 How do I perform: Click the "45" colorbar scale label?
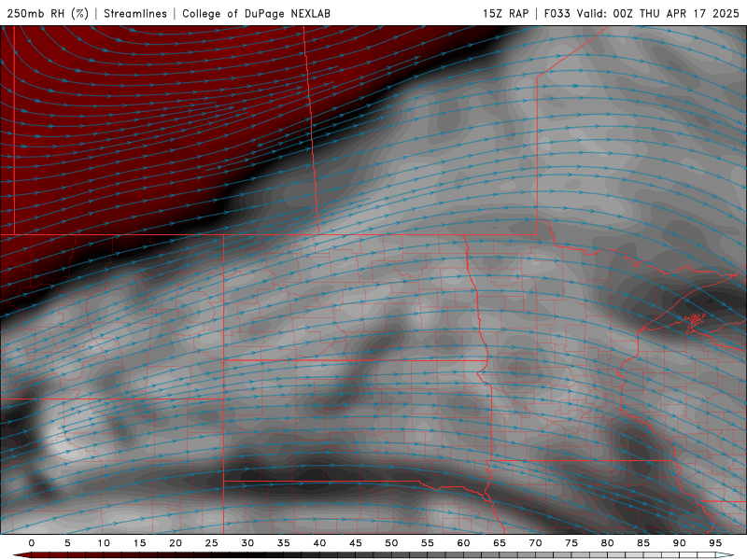tap(356, 543)
